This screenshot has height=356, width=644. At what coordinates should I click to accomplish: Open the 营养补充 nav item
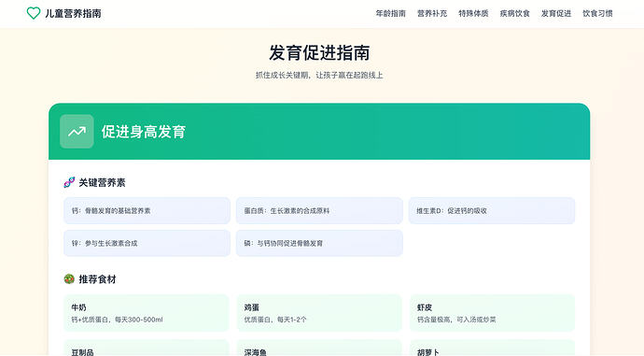pyautogui.click(x=432, y=14)
